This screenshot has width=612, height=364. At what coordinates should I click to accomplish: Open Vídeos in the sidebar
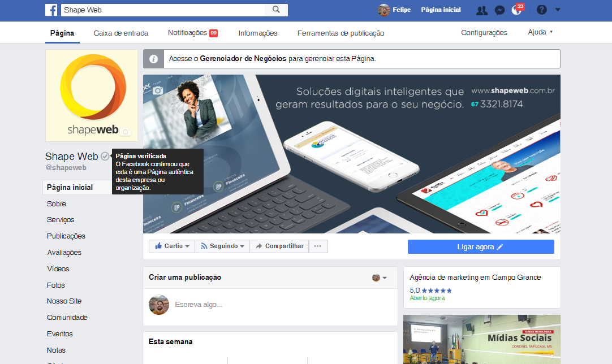coord(58,269)
